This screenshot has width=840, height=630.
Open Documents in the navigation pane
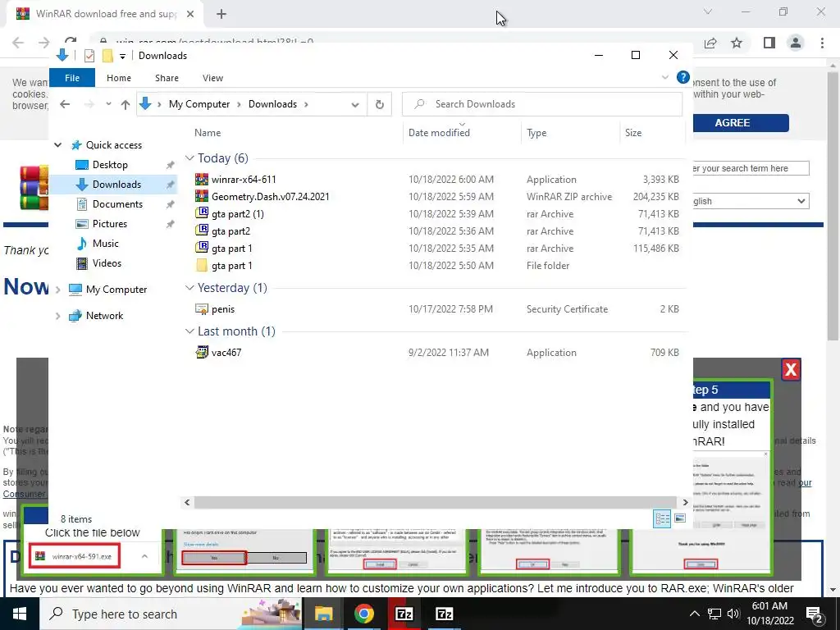[117, 204]
